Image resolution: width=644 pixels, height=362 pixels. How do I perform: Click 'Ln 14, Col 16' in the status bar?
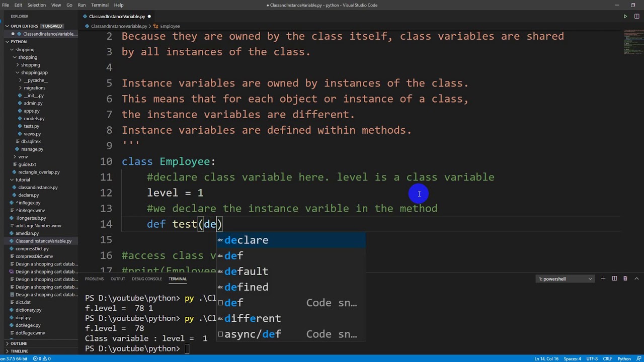(546, 358)
